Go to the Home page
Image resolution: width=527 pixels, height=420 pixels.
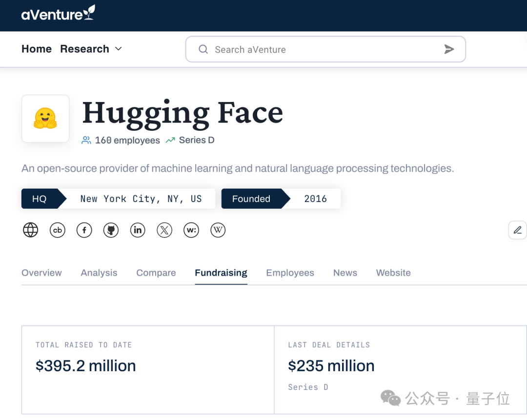tap(37, 49)
